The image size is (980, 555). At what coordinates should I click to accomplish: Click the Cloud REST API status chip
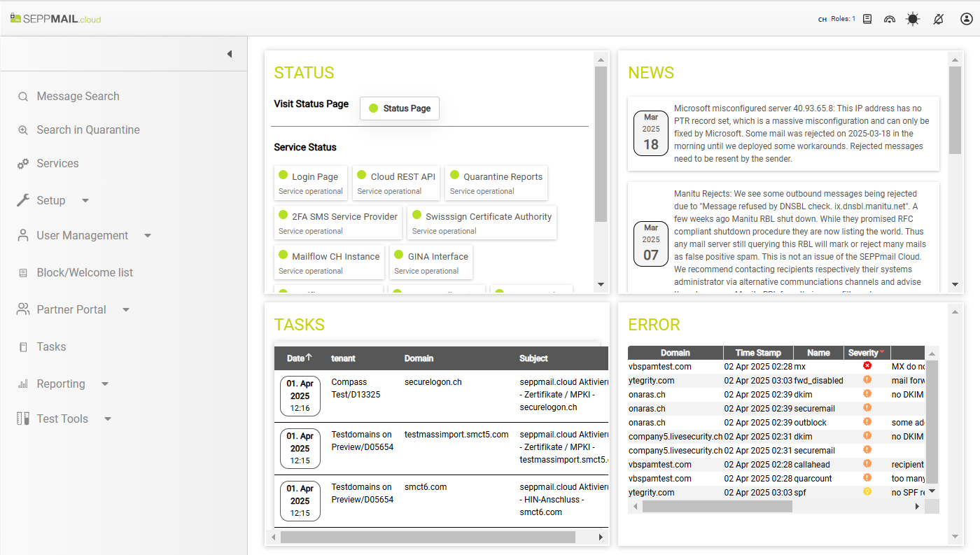click(x=396, y=183)
